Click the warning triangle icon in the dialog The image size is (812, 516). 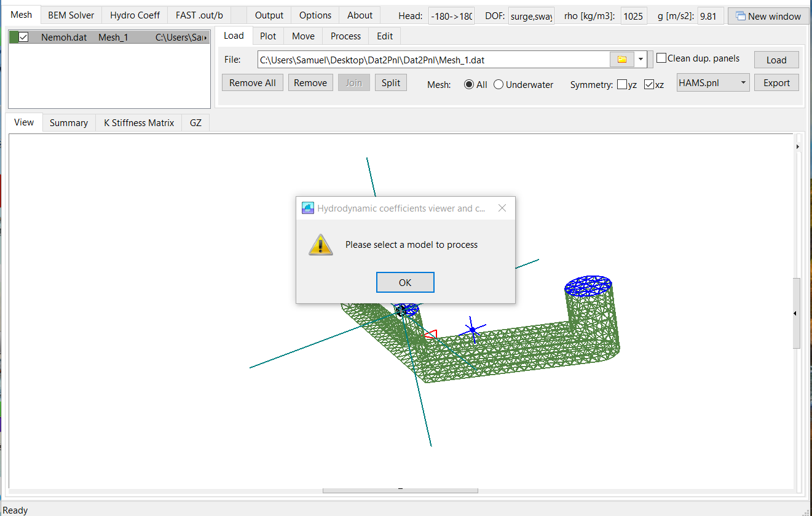coord(320,245)
